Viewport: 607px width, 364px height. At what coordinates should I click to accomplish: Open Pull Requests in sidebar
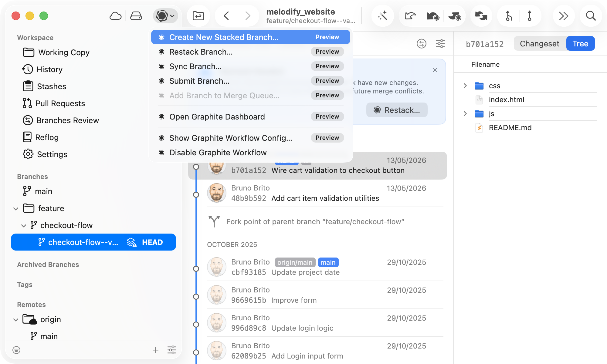click(x=93, y=103)
